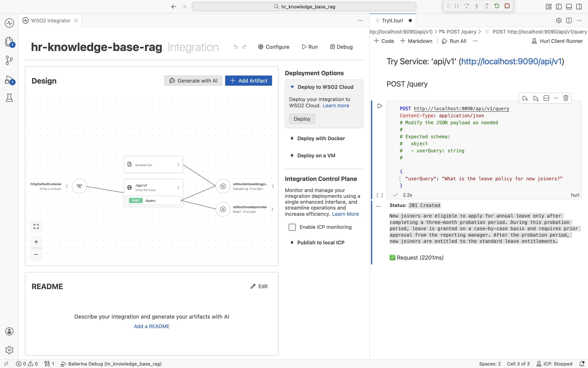Select the Hurl Client Runner kernel
The image size is (588, 368).
coord(557,41)
